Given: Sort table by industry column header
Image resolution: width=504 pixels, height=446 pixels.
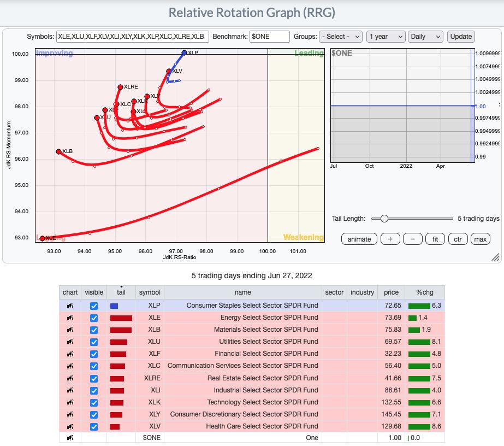Looking at the screenshot, I should tap(362, 292).
